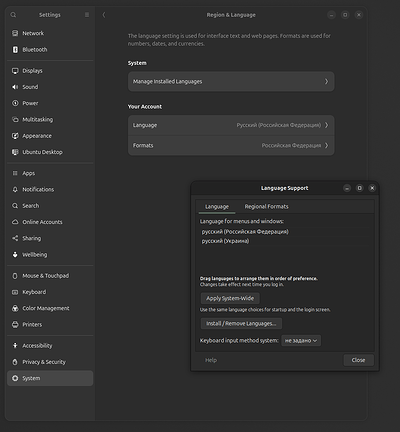
Task: Open Appearance settings
Action: (50, 136)
